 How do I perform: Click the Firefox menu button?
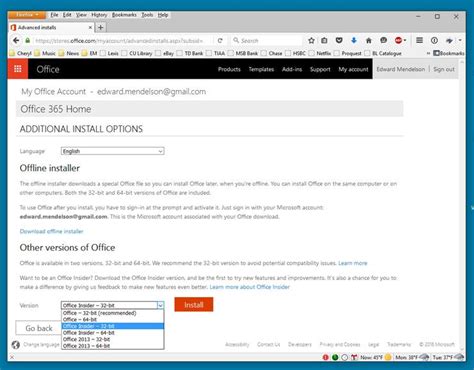[28, 15]
